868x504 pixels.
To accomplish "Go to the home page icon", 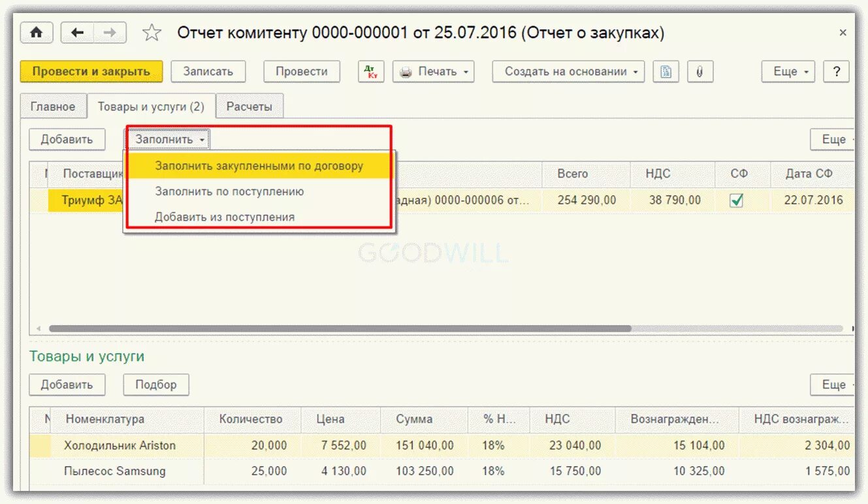I will tap(37, 33).
